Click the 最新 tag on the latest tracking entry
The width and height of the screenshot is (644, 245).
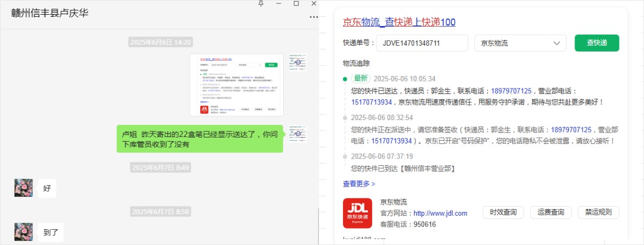pyautogui.click(x=361, y=79)
